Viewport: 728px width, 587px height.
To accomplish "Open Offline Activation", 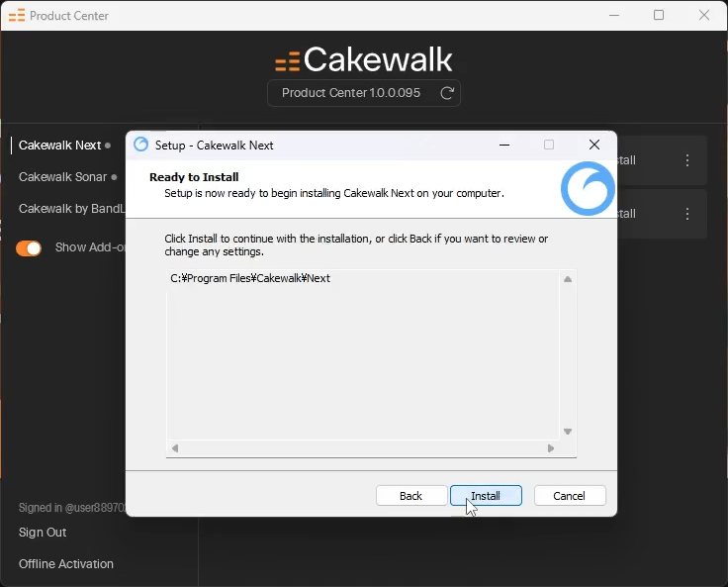I will pyautogui.click(x=66, y=564).
